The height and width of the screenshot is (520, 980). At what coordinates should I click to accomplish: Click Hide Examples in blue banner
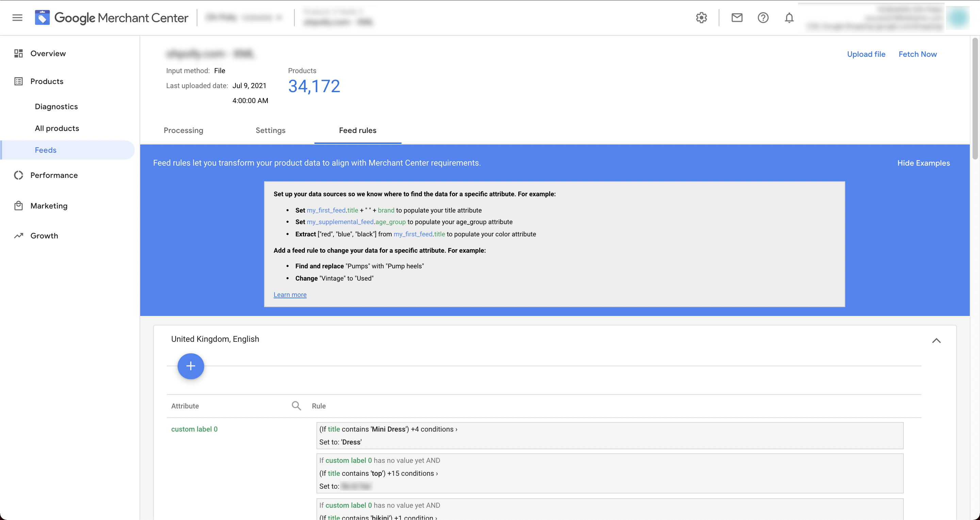(923, 163)
